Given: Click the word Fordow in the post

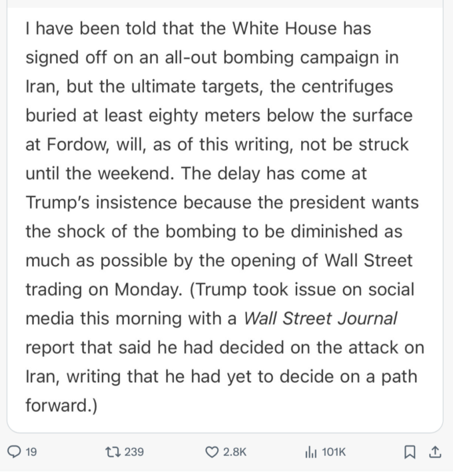Looking at the screenshot, I should (x=77, y=144).
